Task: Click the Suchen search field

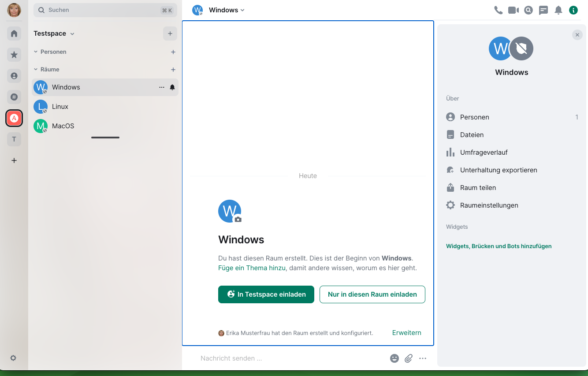Action: click(105, 10)
